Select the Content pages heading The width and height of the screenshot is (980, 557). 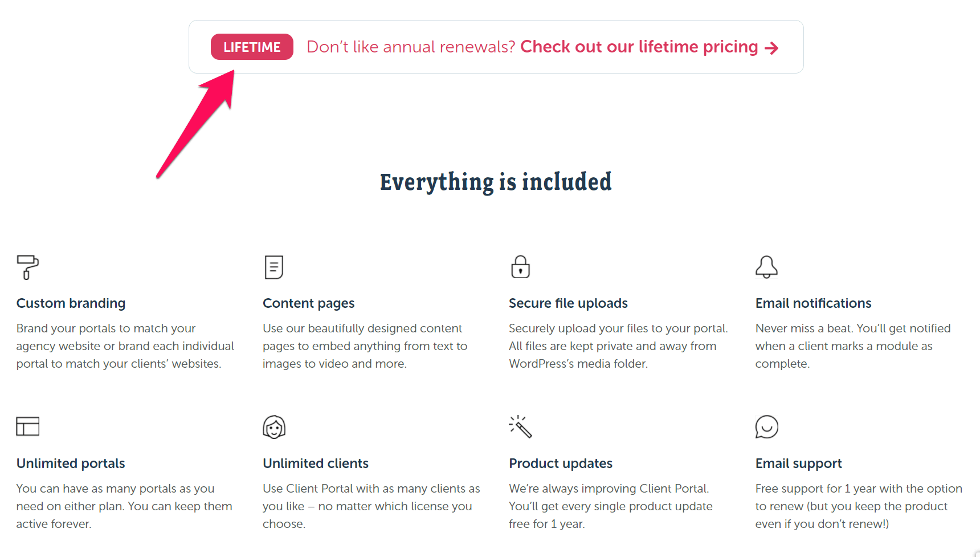309,303
